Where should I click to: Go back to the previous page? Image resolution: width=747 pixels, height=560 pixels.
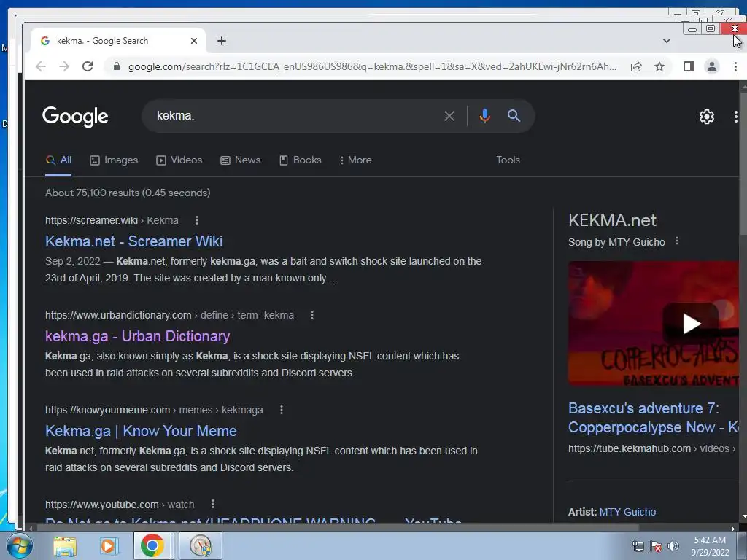point(41,66)
